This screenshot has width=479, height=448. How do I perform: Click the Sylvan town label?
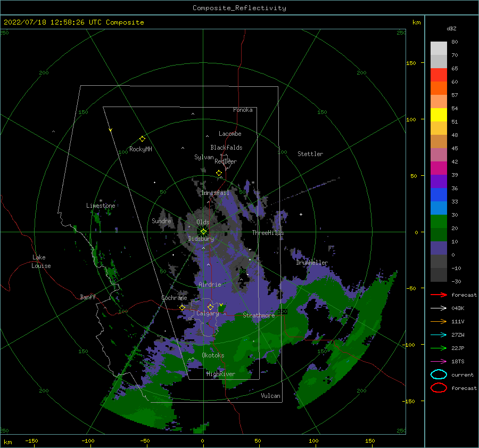point(204,157)
